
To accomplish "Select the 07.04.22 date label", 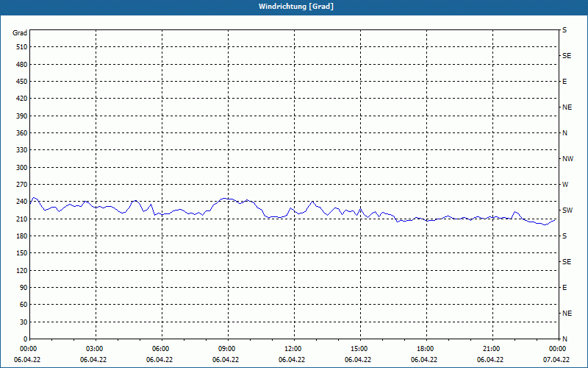I will [556, 360].
